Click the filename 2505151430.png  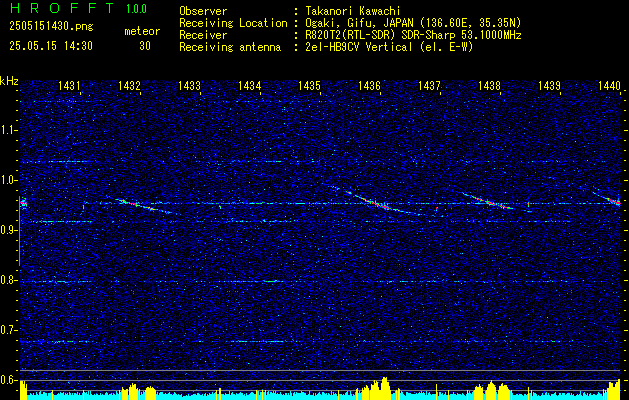tap(51, 27)
